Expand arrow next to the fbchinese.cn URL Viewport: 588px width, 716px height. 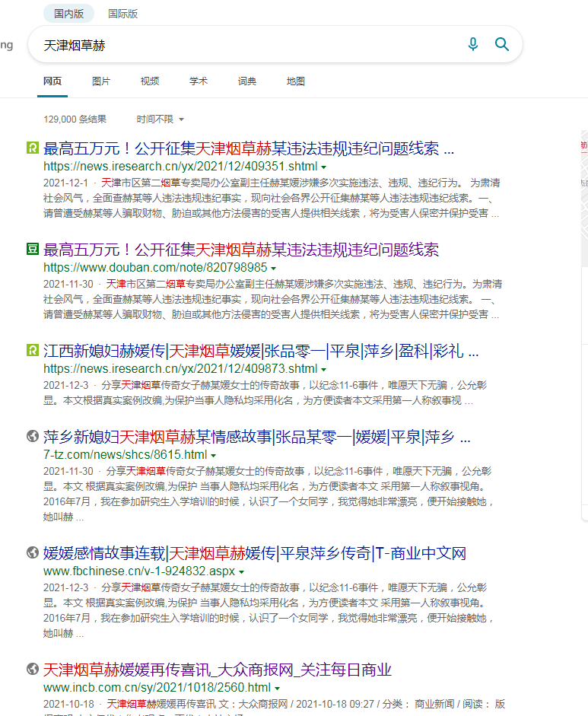pyautogui.click(x=241, y=572)
